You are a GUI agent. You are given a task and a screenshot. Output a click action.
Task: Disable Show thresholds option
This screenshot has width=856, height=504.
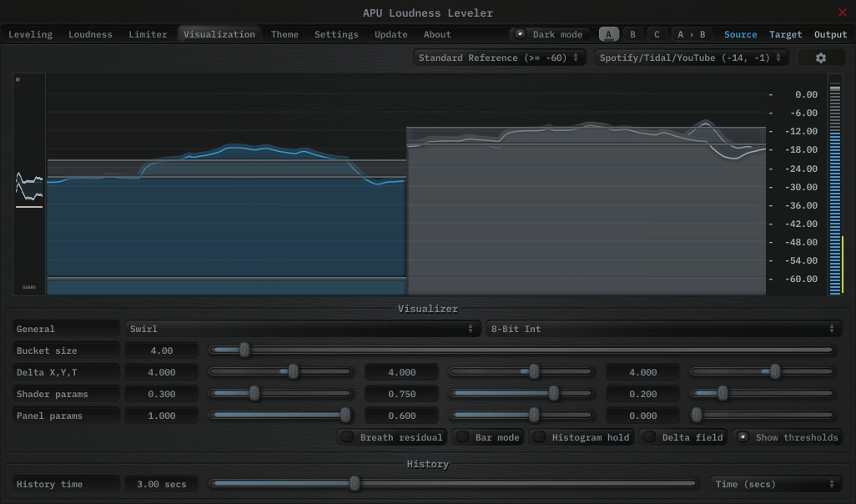coord(743,436)
